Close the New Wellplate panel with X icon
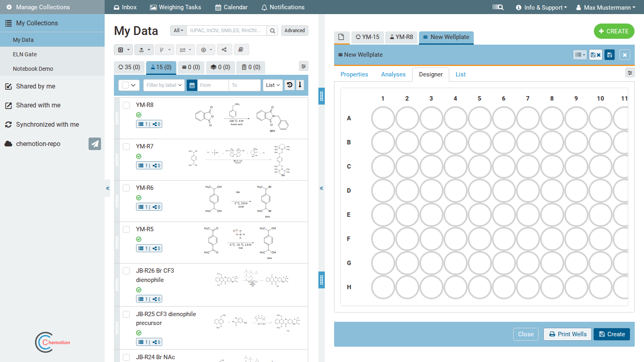Viewport: 644px width, 362px height. pos(625,55)
